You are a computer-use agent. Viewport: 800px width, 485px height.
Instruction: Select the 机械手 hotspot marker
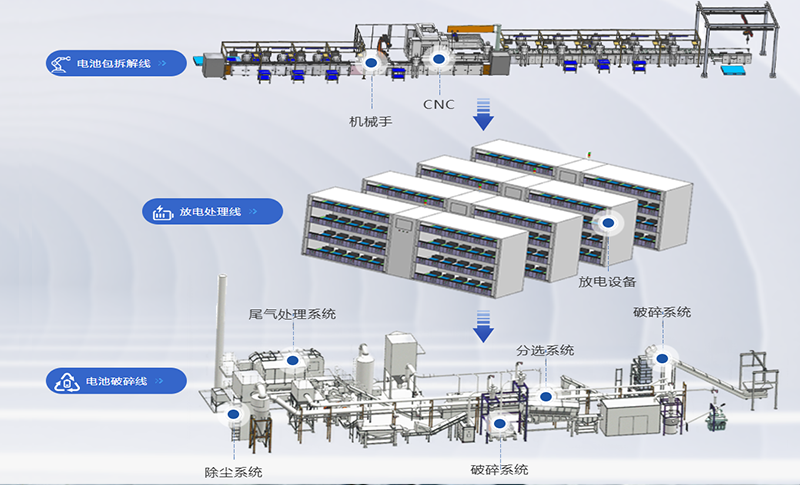[371, 64]
